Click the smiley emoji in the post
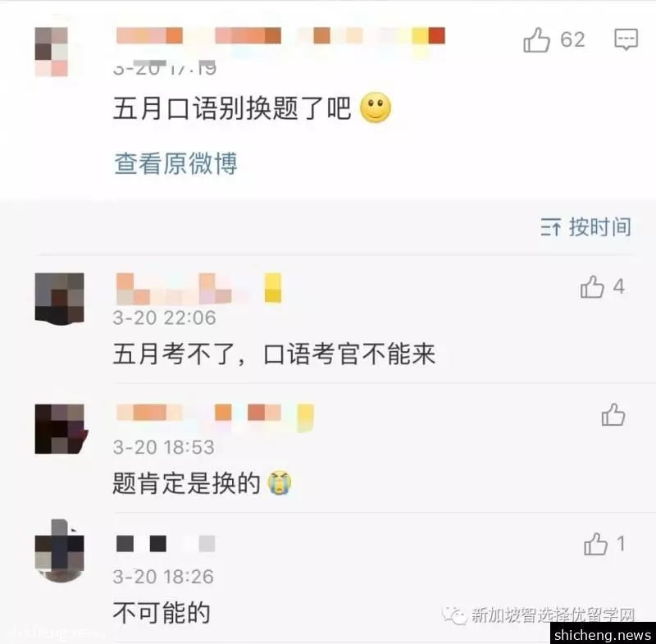656x644 pixels. [x=376, y=107]
